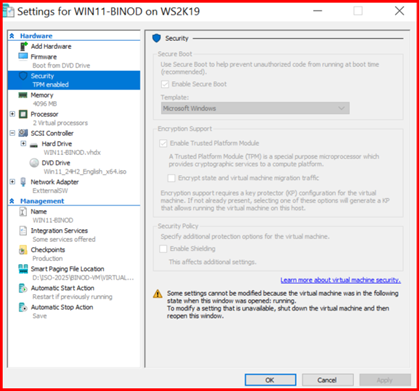Close the Settings window
The width and height of the screenshot is (419, 391).
(399, 11)
